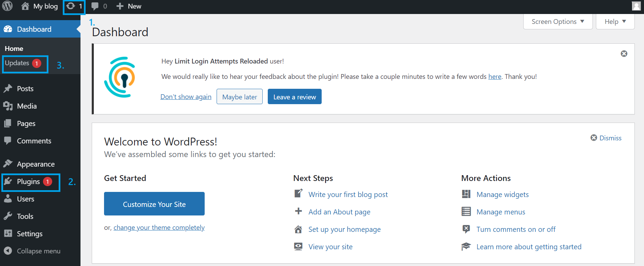
Task: Click the 'here' feedback link
Action: pyautogui.click(x=495, y=76)
